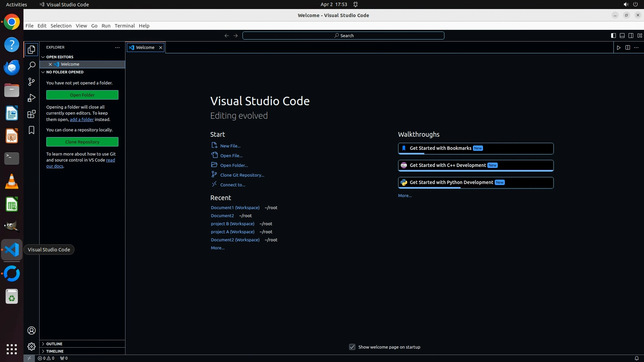Open the Accounts icon in activity bar
Screen dimensions: 644x362
[x=32, y=330]
